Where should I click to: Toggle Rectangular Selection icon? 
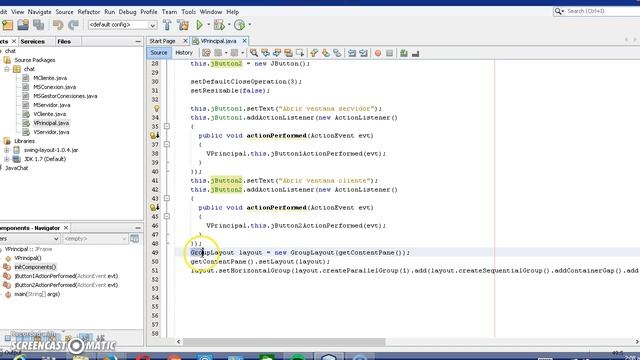click(x=300, y=53)
